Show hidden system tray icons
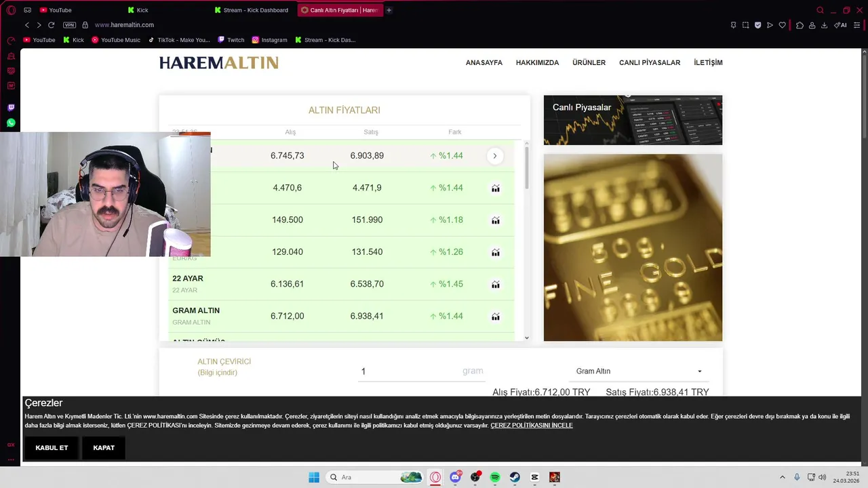 pos(782,477)
